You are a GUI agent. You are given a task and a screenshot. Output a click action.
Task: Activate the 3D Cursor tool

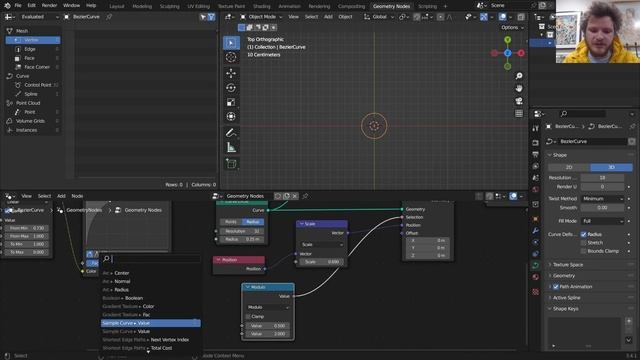point(231,58)
